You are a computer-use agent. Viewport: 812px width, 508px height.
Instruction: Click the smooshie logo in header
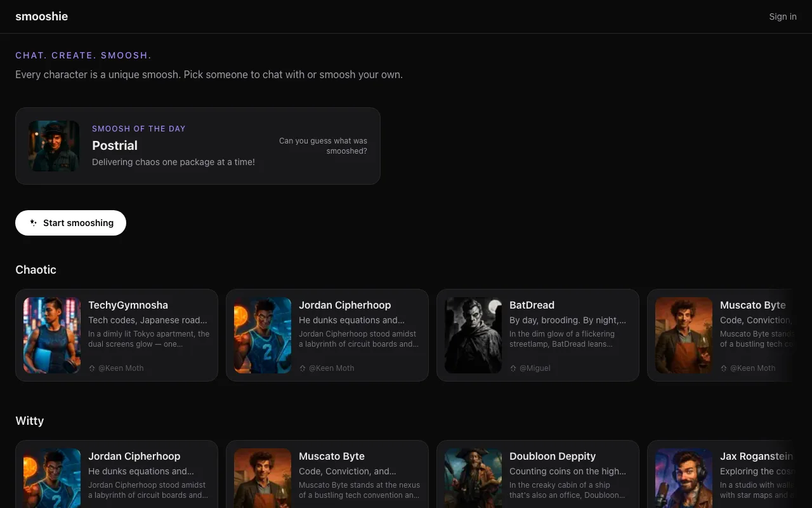coord(41,17)
